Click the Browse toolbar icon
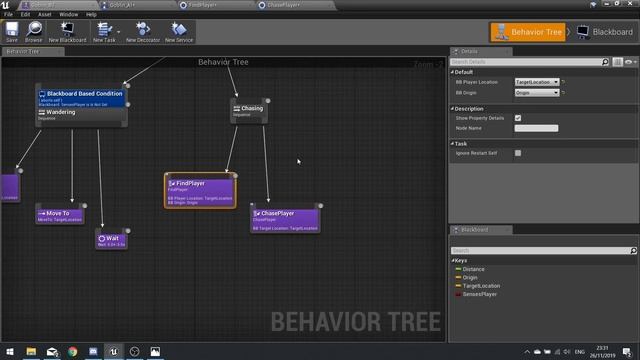This screenshot has height=360, width=640. pos(33,32)
